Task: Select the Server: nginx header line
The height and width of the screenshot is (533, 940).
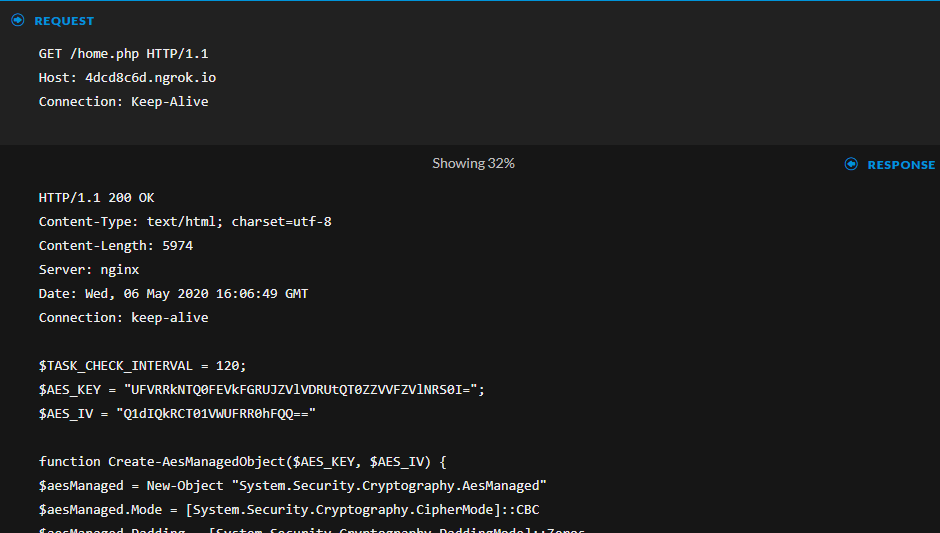Action: 89,270
